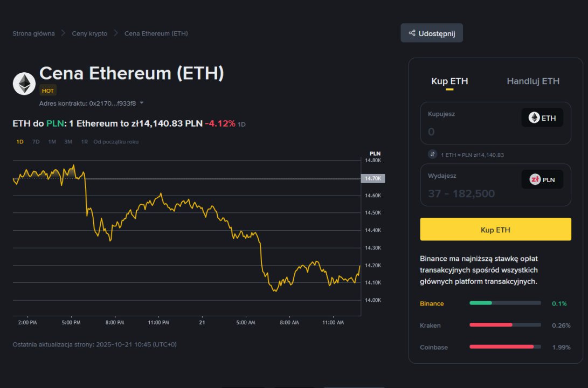
Task: Select the 7D chart range
Action: 36,142
